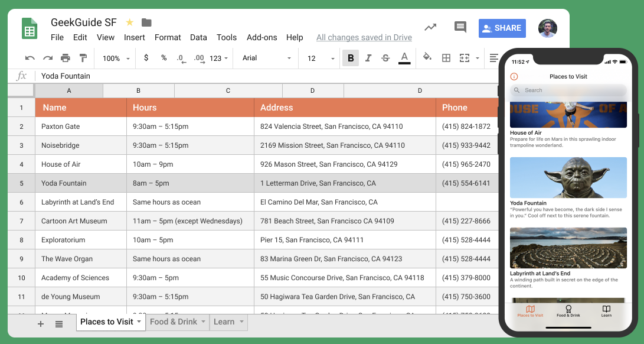This screenshot has width=644, height=344.
Task: Tap the Yoda Fountain photo in phone
Action: coord(568,178)
